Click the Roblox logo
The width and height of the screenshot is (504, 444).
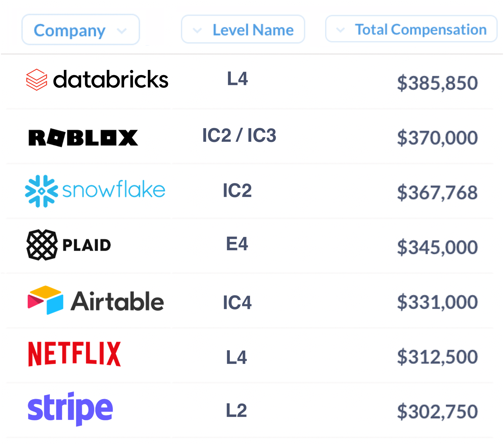click(x=83, y=138)
